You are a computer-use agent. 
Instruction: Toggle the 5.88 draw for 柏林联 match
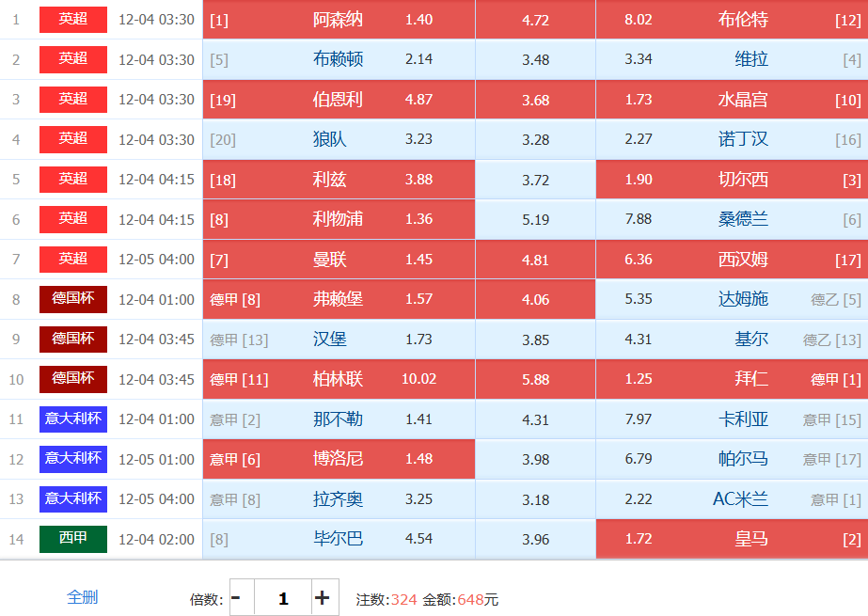[535, 380]
